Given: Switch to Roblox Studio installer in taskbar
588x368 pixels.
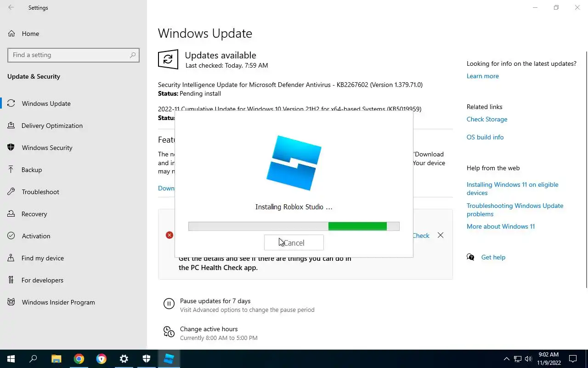Looking at the screenshot, I should pos(169,359).
